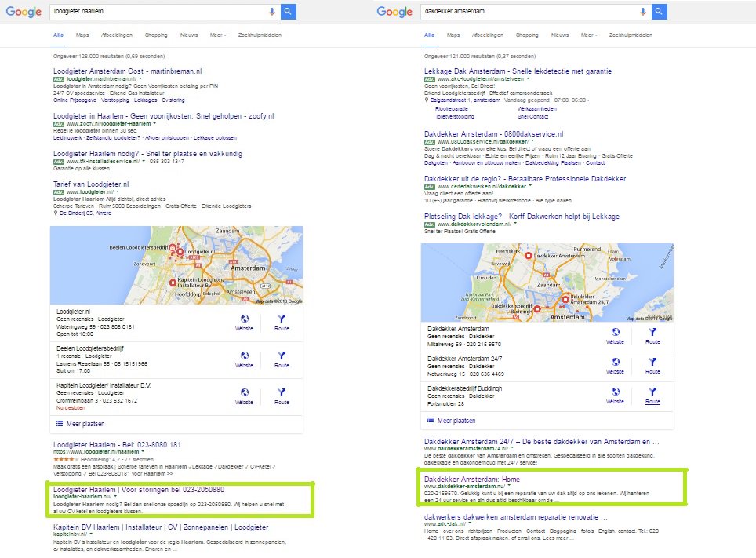The height and width of the screenshot is (558, 756).
Task: Open 'Kapitein BV Haarlem | Installateur' result
Action: pos(161,527)
